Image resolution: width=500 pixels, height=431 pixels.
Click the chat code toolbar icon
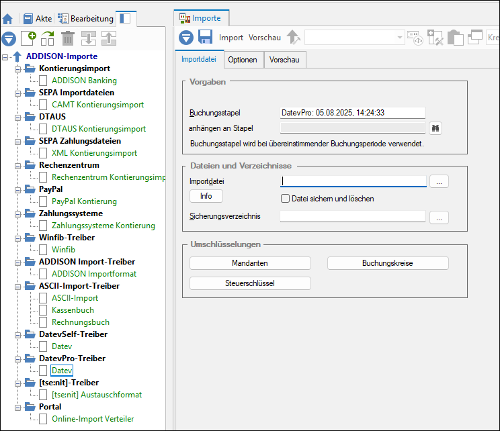pos(415,38)
